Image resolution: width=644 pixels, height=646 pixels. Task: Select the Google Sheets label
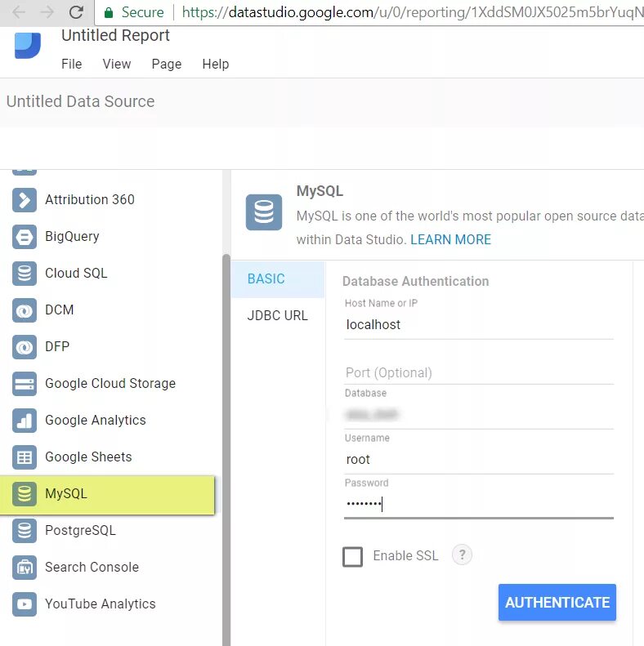tap(88, 457)
